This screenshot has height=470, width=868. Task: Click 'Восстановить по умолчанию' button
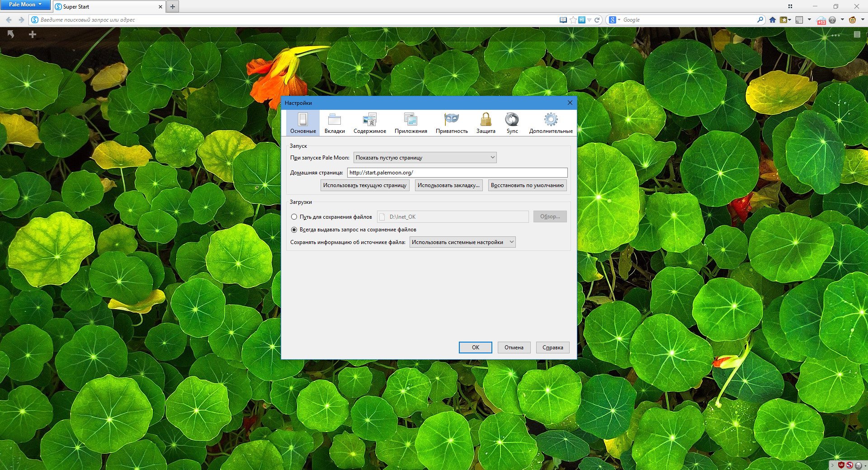527,185
